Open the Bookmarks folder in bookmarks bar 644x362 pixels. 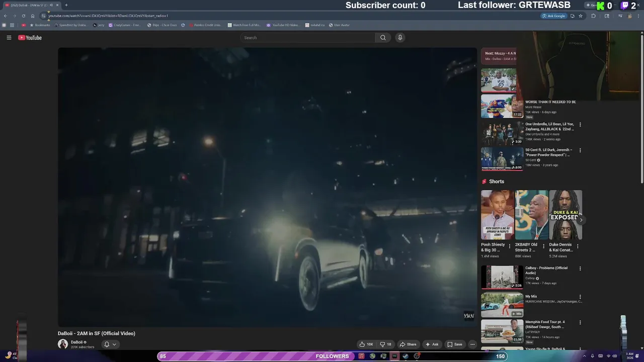(40, 25)
